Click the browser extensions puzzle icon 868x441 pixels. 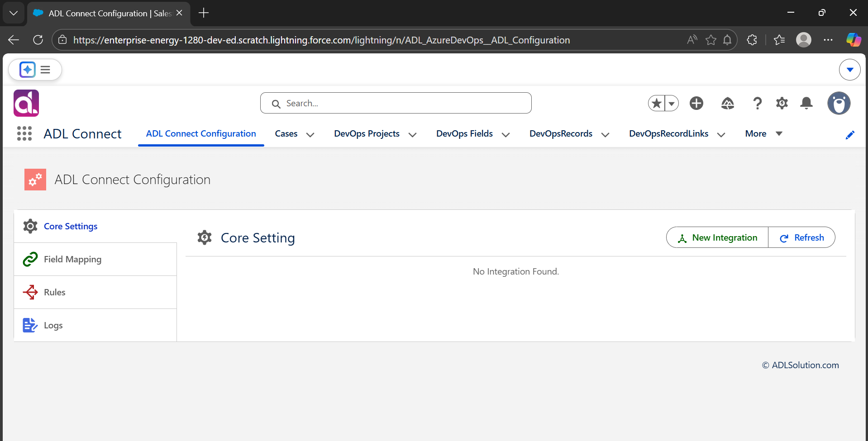tap(752, 40)
